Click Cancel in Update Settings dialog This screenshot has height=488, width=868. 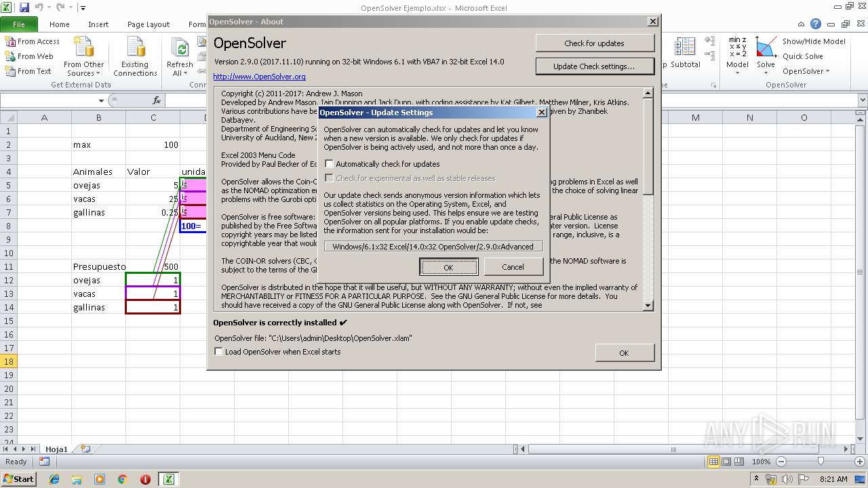tap(513, 267)
